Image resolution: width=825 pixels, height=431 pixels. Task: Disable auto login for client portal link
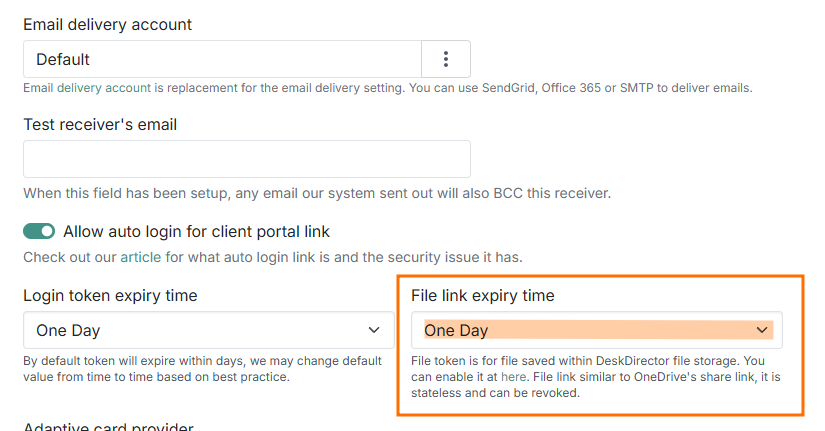tap(39, 231)
